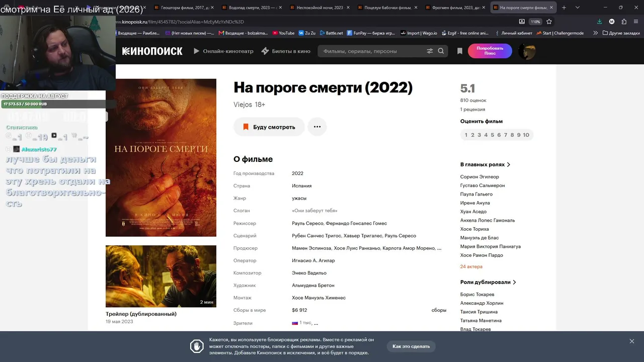Open the Zu Zu VK bookmark
This screenshot has height=362, width=644.
click(307, 33)
